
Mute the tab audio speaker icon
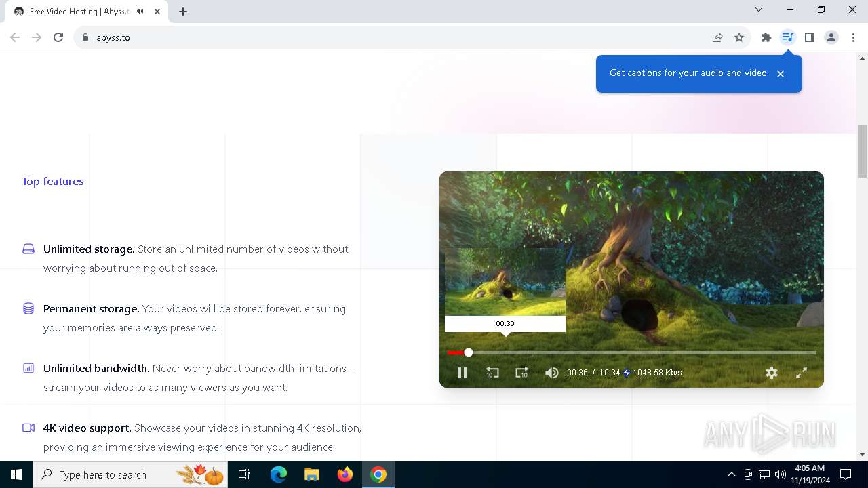(140, 12)
